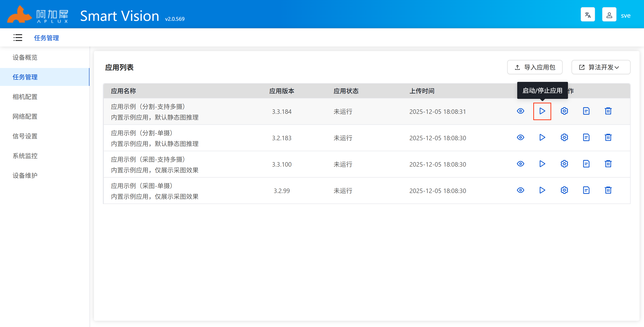This screenshot has width=644, height=327.
Task: Click the 任务管理 breadcrumb link
Action: pyautogui.click(x=47, y=38)
